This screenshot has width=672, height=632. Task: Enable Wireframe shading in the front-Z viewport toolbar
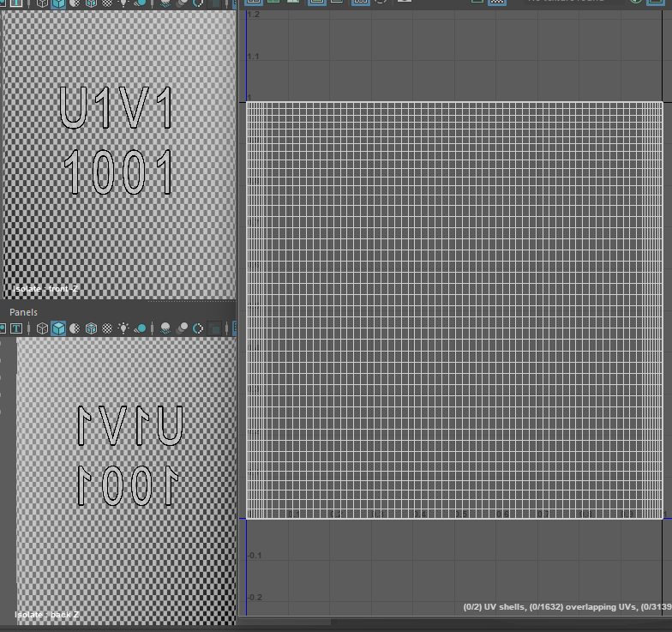pyautogui.click(x=42, y=3)
